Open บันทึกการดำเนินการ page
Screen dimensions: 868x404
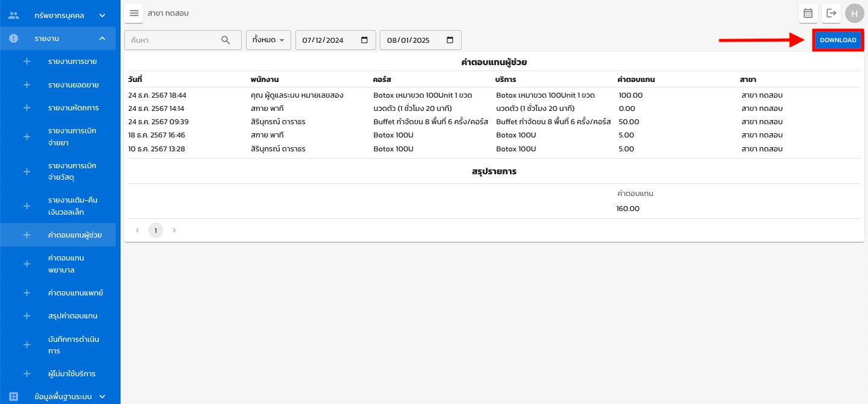(74, 345)
